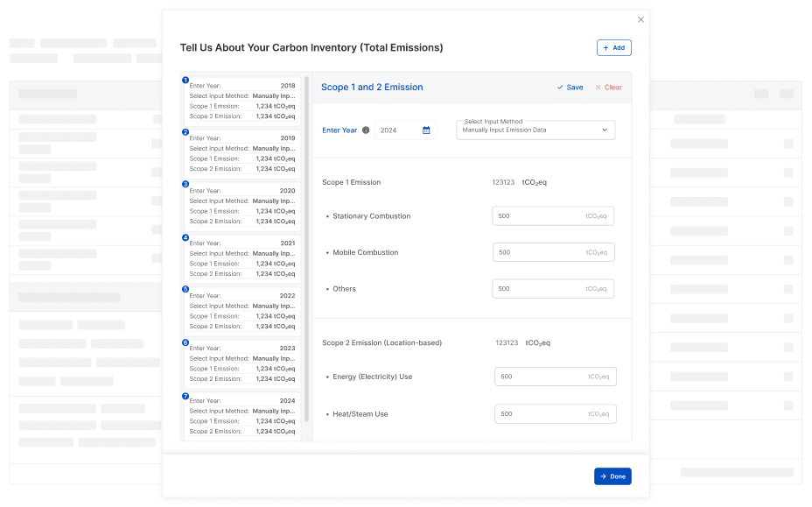Click the numbered badge 7 on 2024 entry

coord(185,394)
